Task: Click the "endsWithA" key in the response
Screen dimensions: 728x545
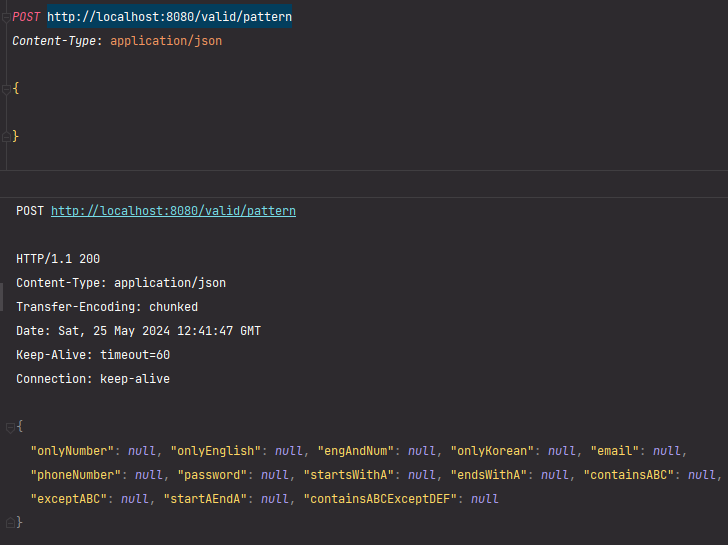Action: coord(489,475)
